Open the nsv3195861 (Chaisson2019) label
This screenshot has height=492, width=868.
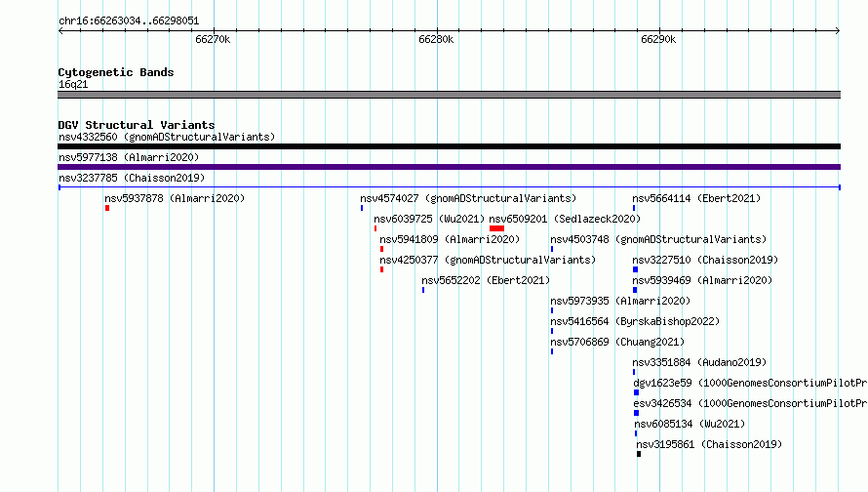click(x=709, y=444)
